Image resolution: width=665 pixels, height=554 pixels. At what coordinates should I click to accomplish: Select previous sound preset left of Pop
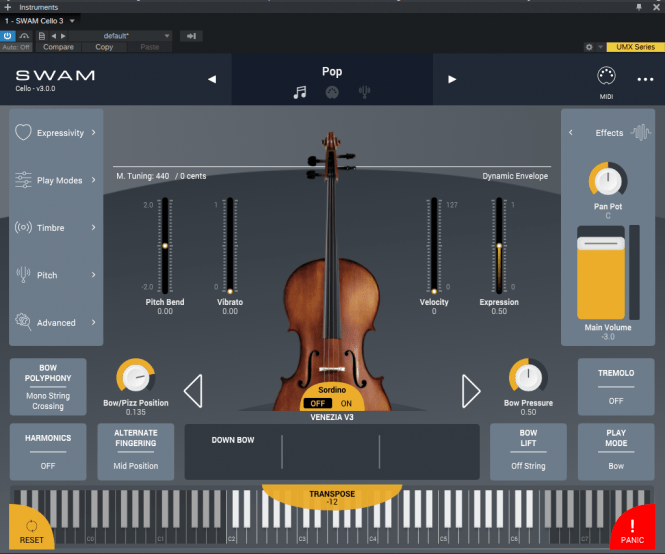pos(212,79)
